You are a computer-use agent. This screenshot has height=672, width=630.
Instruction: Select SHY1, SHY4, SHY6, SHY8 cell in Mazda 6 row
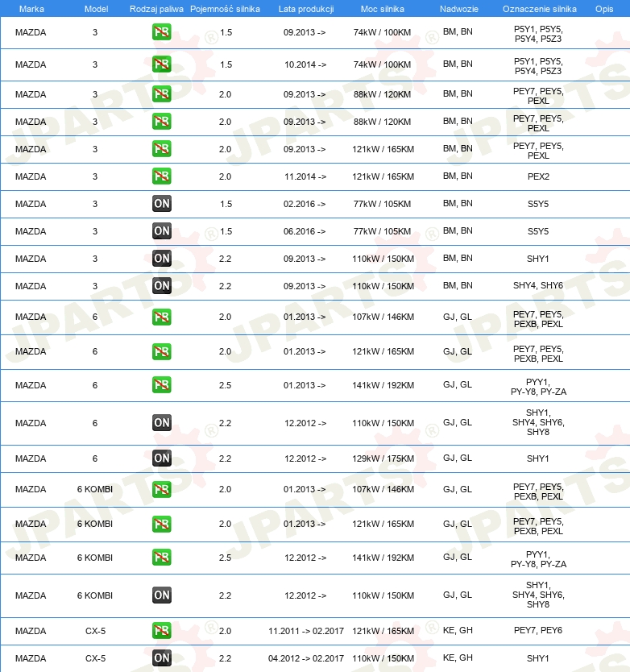point(538,422)
